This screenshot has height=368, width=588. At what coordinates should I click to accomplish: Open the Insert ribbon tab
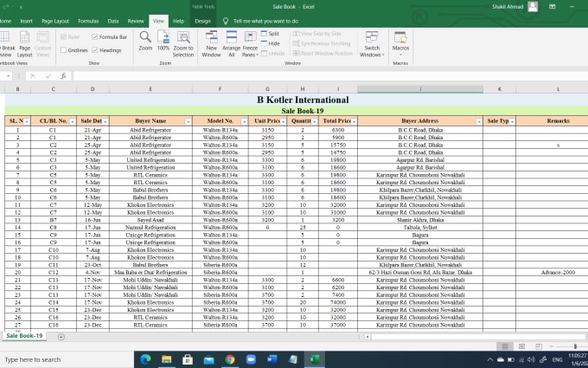26,21
